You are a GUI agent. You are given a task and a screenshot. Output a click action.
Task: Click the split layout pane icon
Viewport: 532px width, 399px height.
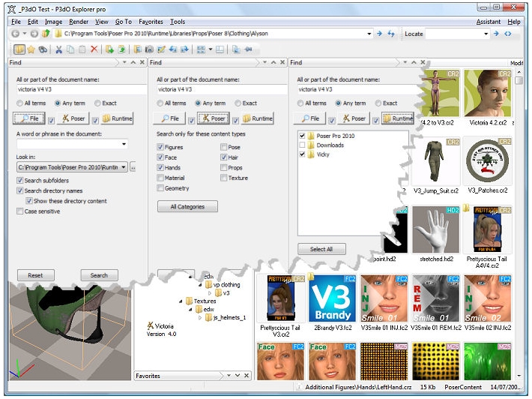(x=220, y=49)
